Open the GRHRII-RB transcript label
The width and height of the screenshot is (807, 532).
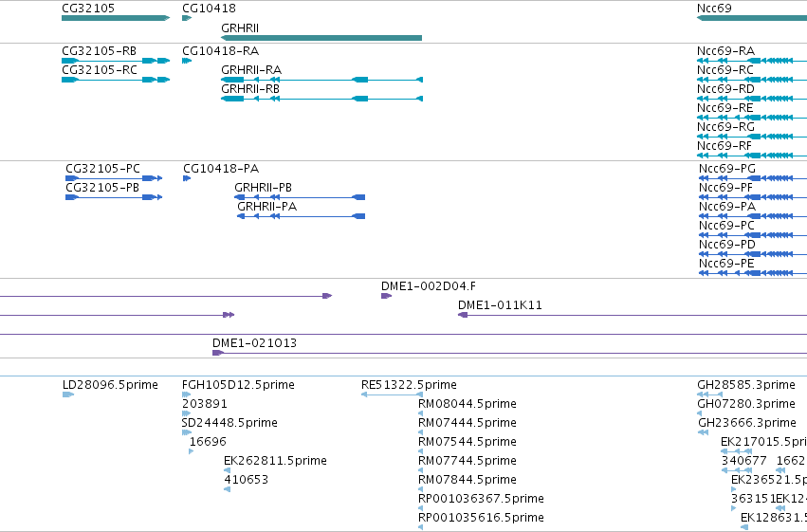[x=250, y=89]
